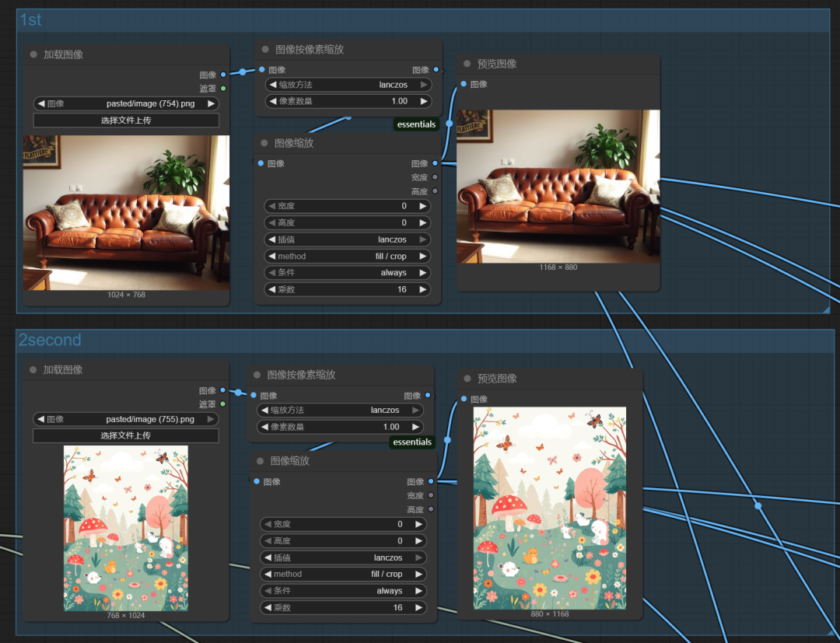
Task: Open 缩放方法 lanczos dropdown in 1st group
Action: [x=348, y=85]
